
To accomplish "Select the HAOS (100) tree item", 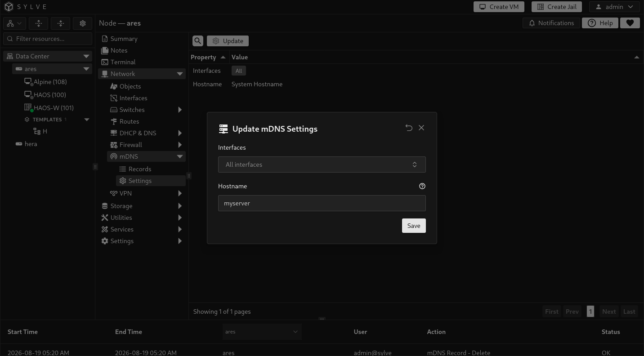I will [50, 95].
